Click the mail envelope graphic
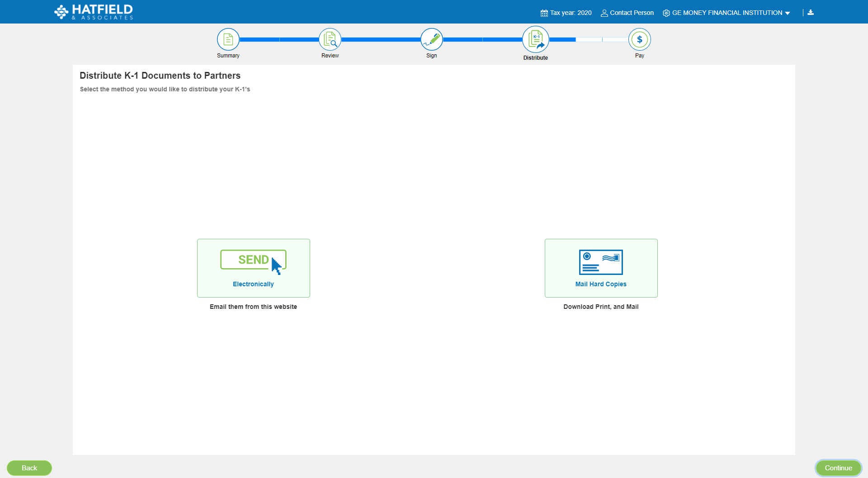 pyautogui.click(x=601, y=262)
